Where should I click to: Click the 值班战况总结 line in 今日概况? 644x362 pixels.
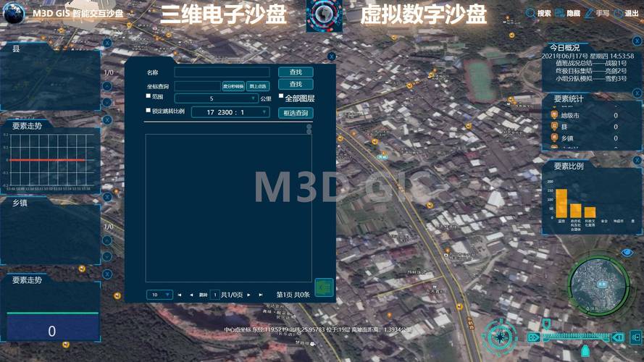click(x=591, y=63)
